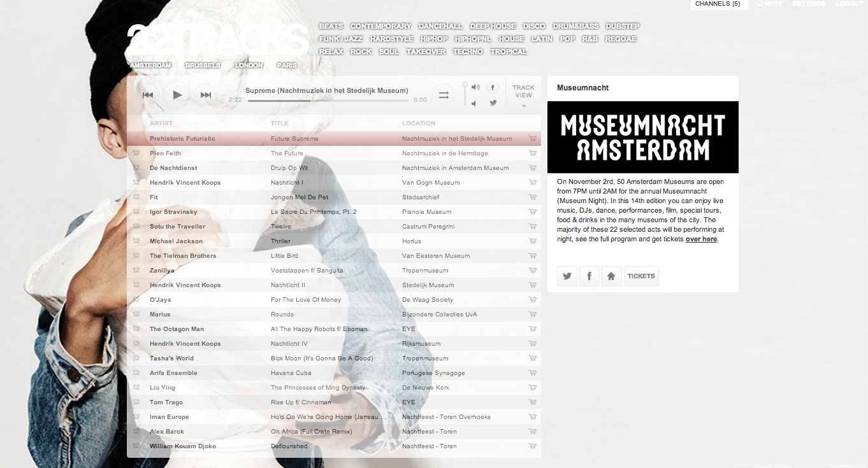This screenshot has width=868, height=468.
Task: Click the volume up speaker icon
Action: point(475,87)
